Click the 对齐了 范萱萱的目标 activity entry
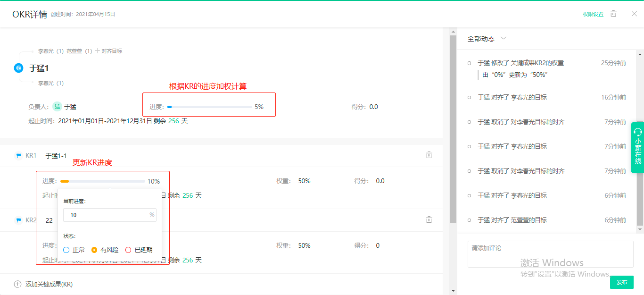Image resolution: width=644 pixels, height=295 pixels. tap(512, 220)
